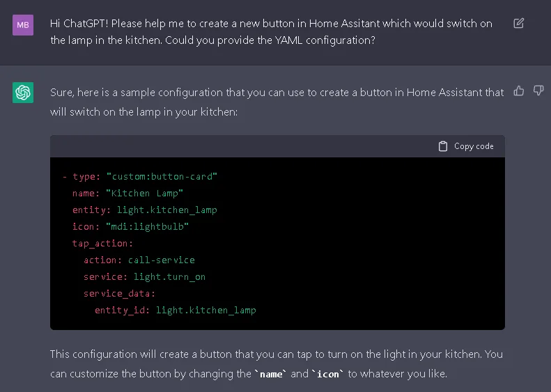Click the inline code word `icon`
Screen dimensions: 551x392
tap(327, 374)
